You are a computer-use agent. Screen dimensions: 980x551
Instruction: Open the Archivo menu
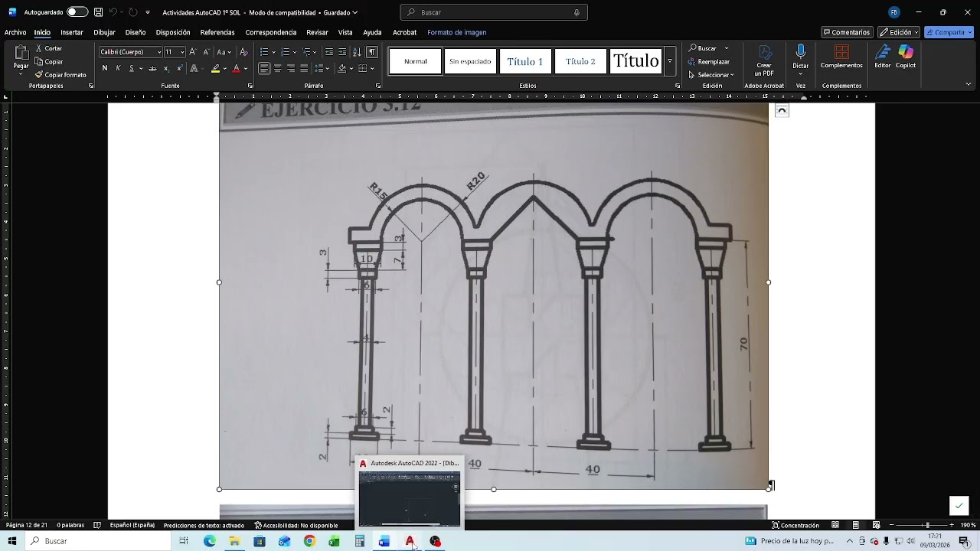tap(15, 32)
